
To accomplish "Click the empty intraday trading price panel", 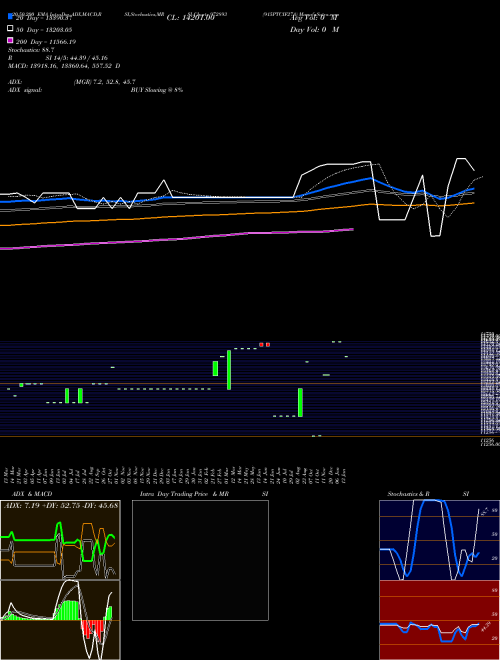I will [x=200, y=560].
